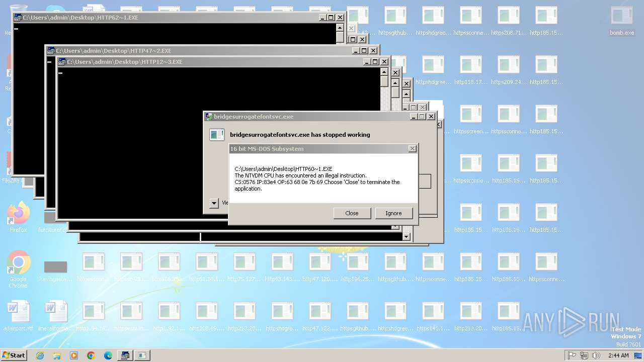Click the scrollbar thumb in HTTP12~3.EXE window
Screen dimensions: 644x362
tap(384, 81)
